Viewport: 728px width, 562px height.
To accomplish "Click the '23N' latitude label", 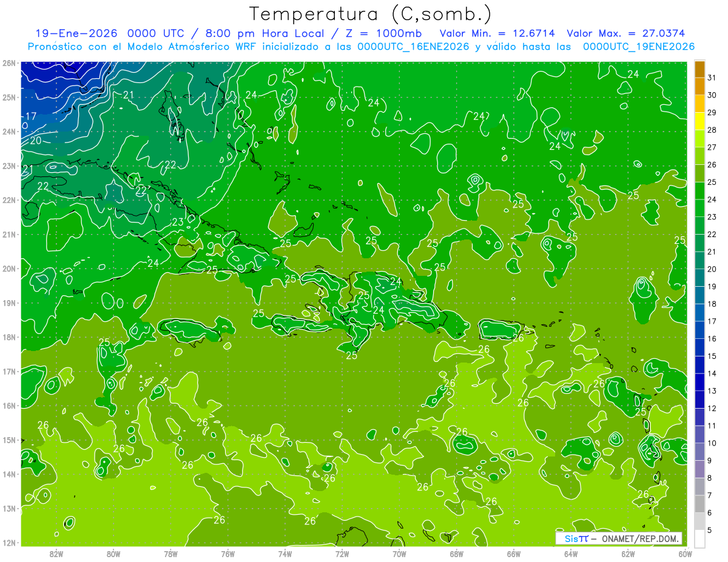I will 9,166.
